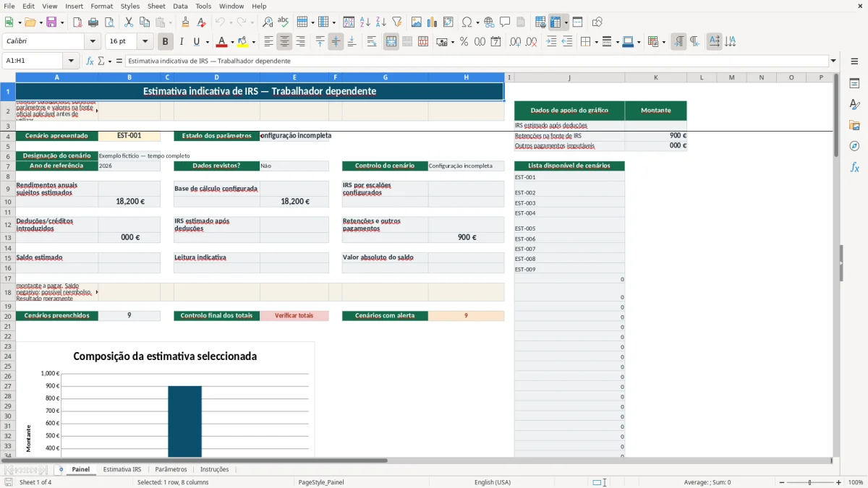Define the print area

pyautogui.click(x=540, y=22)
